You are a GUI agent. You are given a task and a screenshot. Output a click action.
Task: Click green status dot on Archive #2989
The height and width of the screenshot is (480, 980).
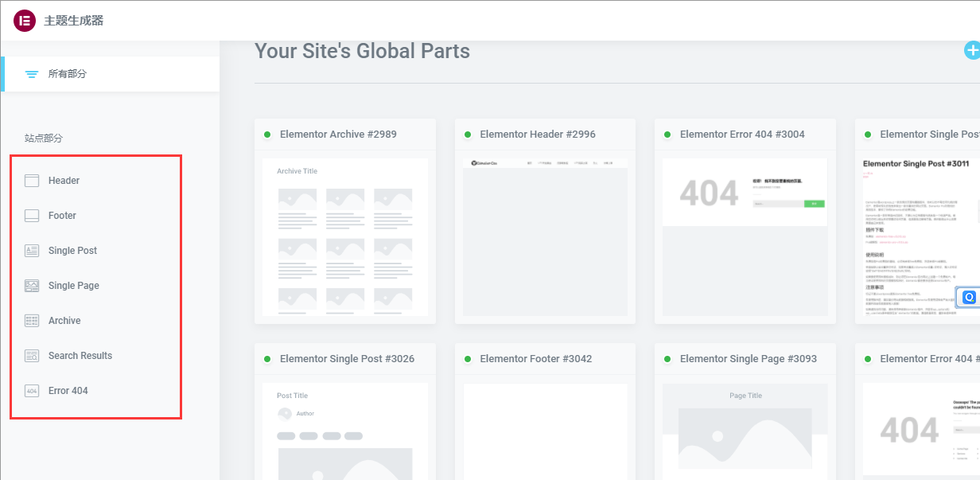[268, 135]
